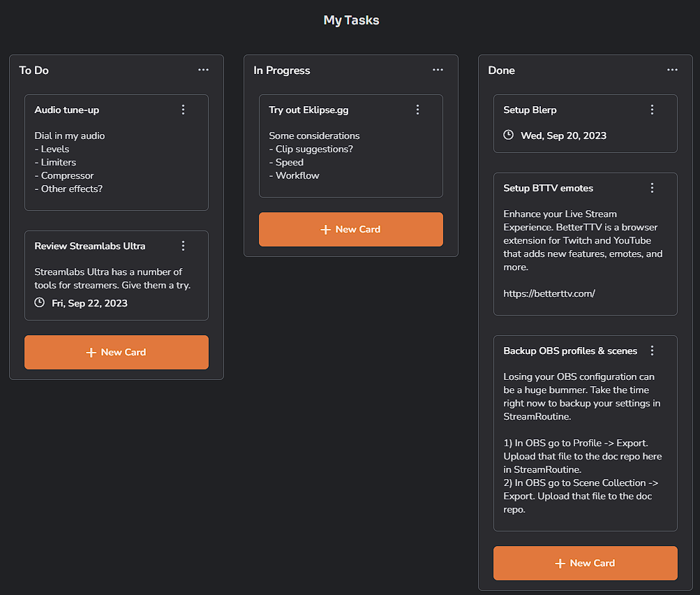
Task: Open the To Do column options menu
Action: 203,70
